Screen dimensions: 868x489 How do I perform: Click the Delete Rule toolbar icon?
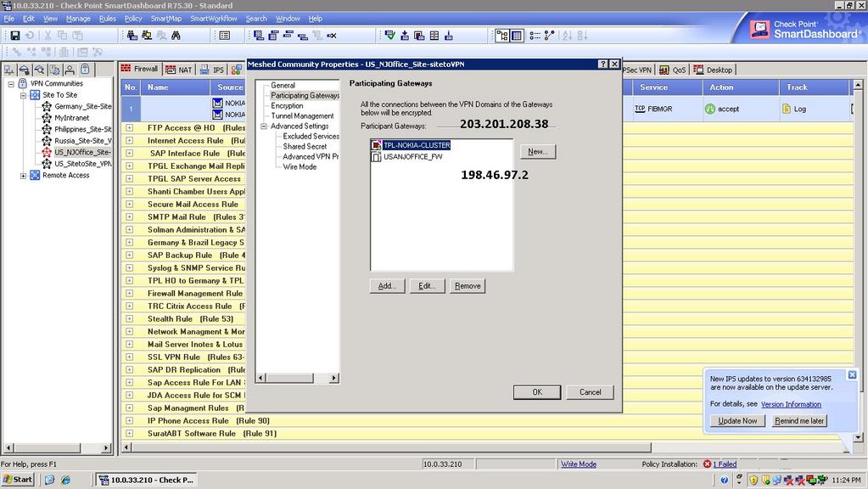coord(332,36)
